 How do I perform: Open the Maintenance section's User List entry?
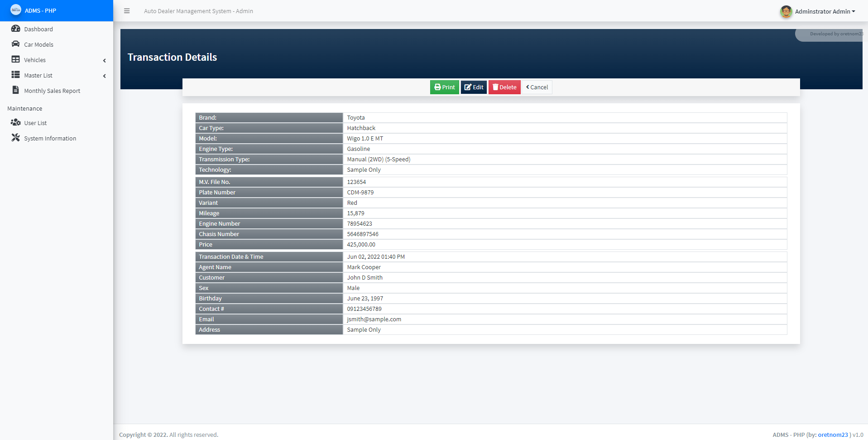pos(35,122)
